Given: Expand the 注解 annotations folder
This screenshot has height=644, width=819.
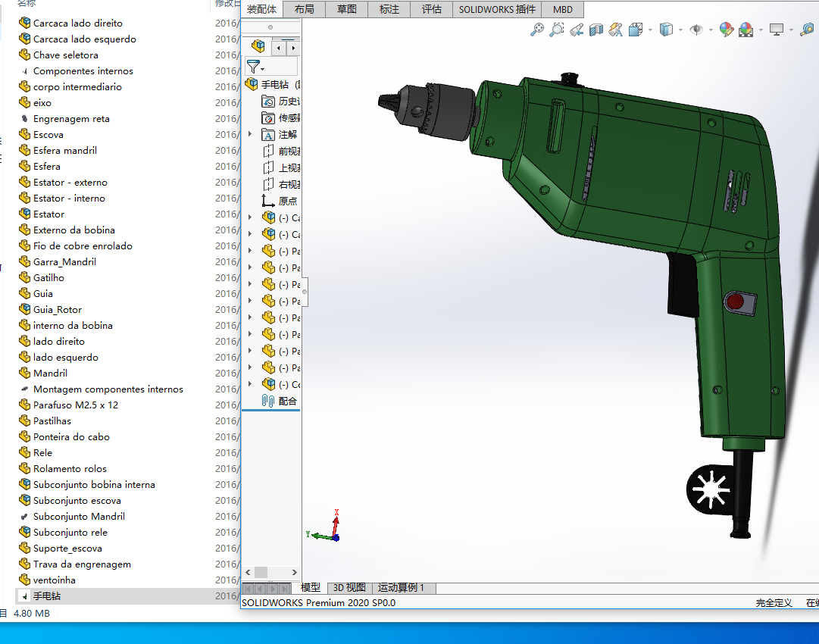Looking at the screenshot, I should pyautogui.click(x=251, y=134).
